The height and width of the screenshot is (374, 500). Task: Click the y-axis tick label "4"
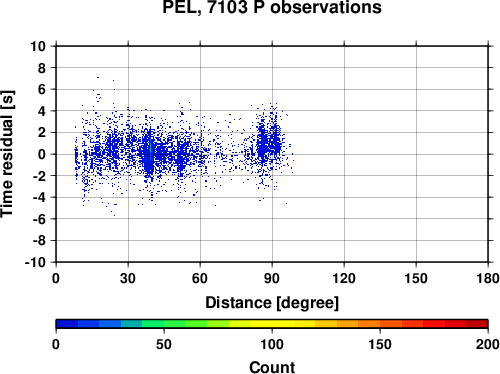[42, 111]
